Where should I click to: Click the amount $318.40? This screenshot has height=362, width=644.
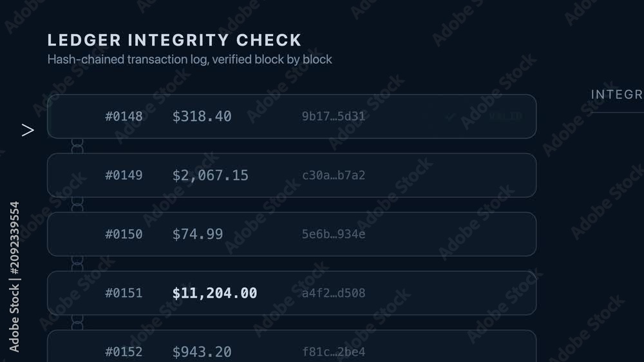202,117
